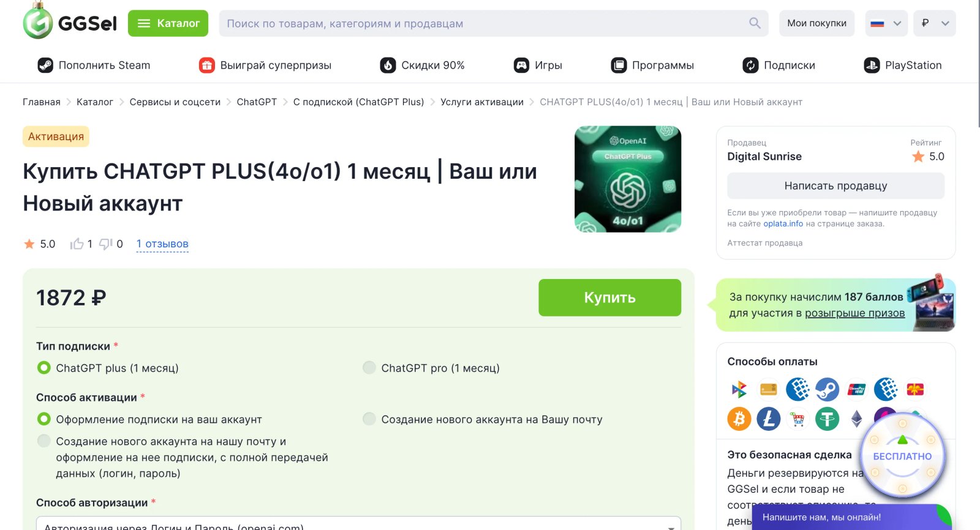The height and width of the screenshot is (530, 980).
Task: Click the thumbs-down dislike icon
Action: click(106, 244)
